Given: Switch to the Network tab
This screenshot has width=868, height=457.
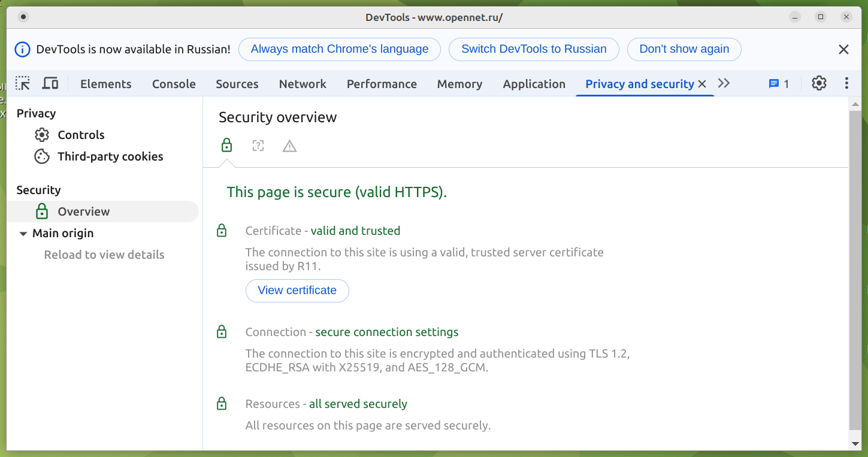Looking at the screenshot, I should (x=303, y=84).
